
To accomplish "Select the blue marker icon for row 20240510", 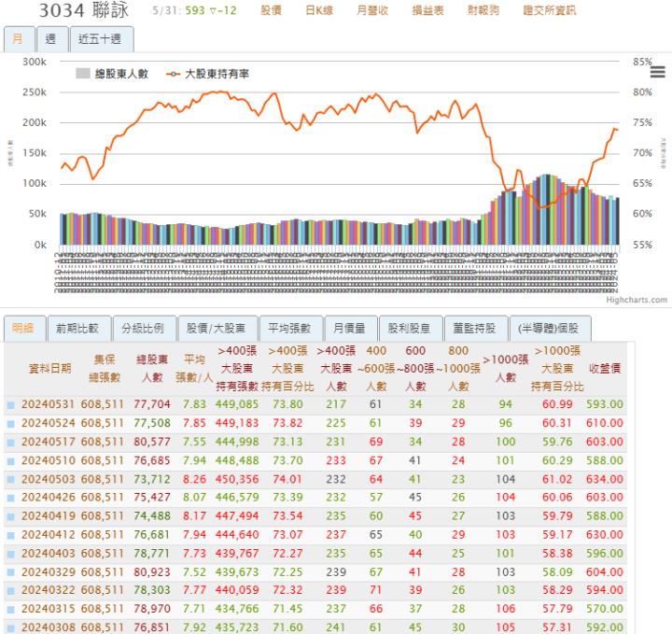I will coord(11,460).
